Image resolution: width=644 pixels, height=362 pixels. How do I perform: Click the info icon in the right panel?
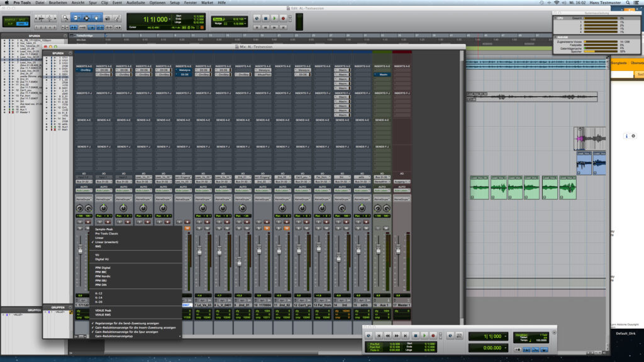[626, 136]
